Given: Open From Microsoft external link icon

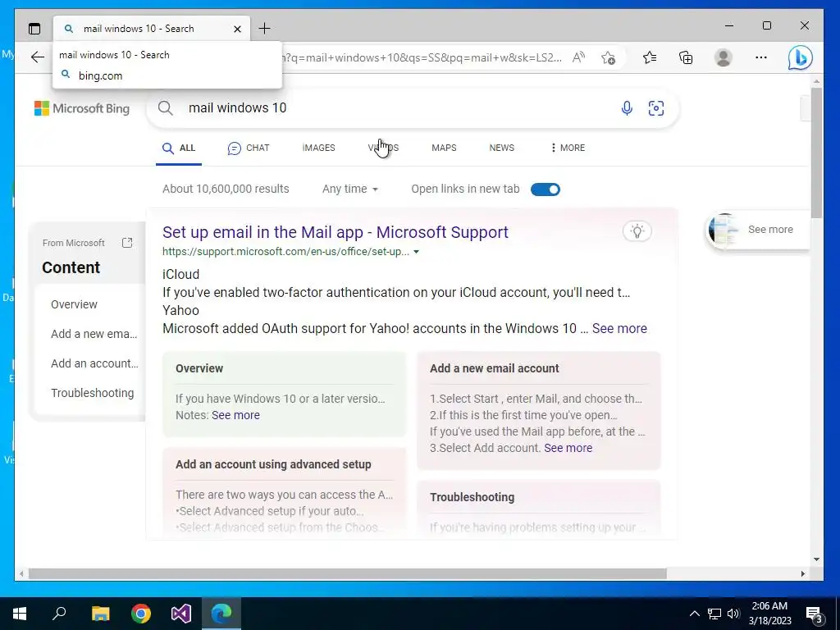Looking at the screenshot, I should [127, 243].
